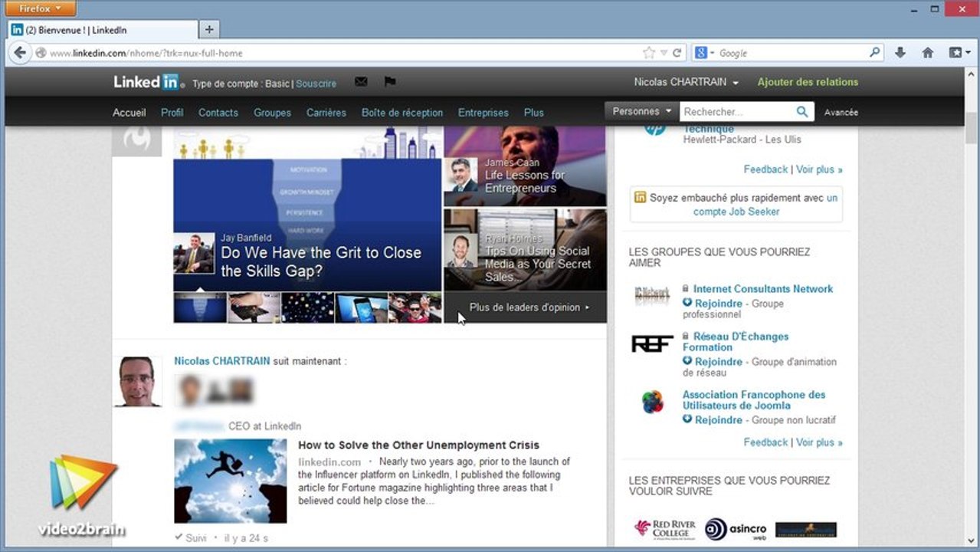Open the Entreprises menu item

tap(483, 112)
